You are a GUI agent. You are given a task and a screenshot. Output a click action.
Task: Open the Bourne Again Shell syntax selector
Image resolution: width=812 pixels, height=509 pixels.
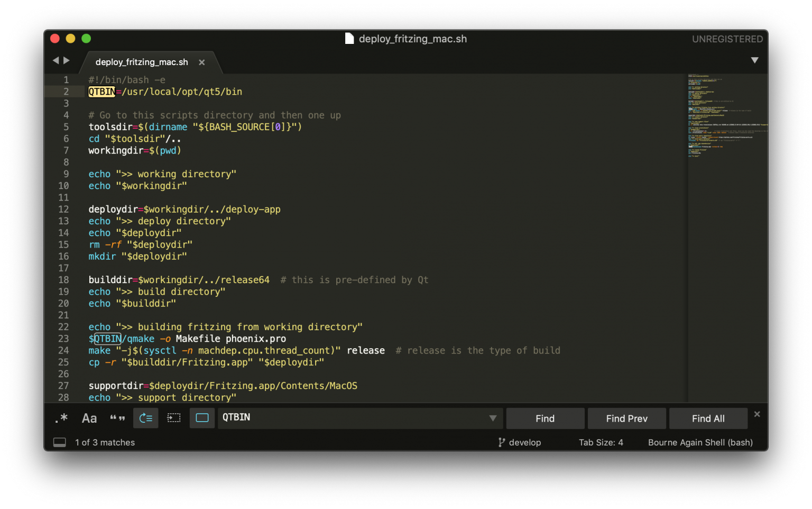click(700, 442)
